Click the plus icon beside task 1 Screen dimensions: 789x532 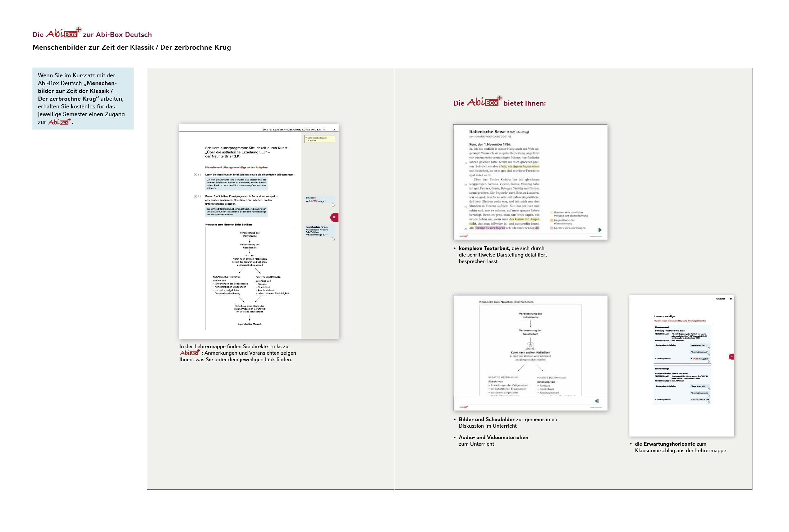[x=195, y=175]
